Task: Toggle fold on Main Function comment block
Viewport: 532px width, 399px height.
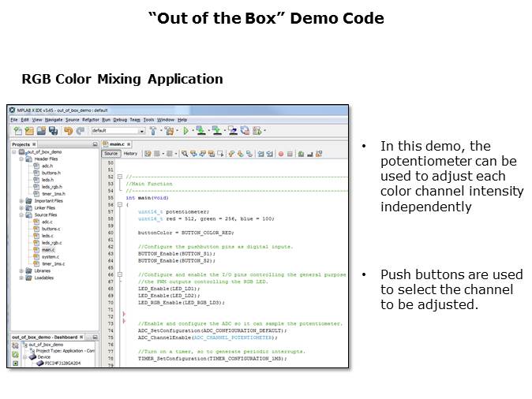Action: [120, 177]
